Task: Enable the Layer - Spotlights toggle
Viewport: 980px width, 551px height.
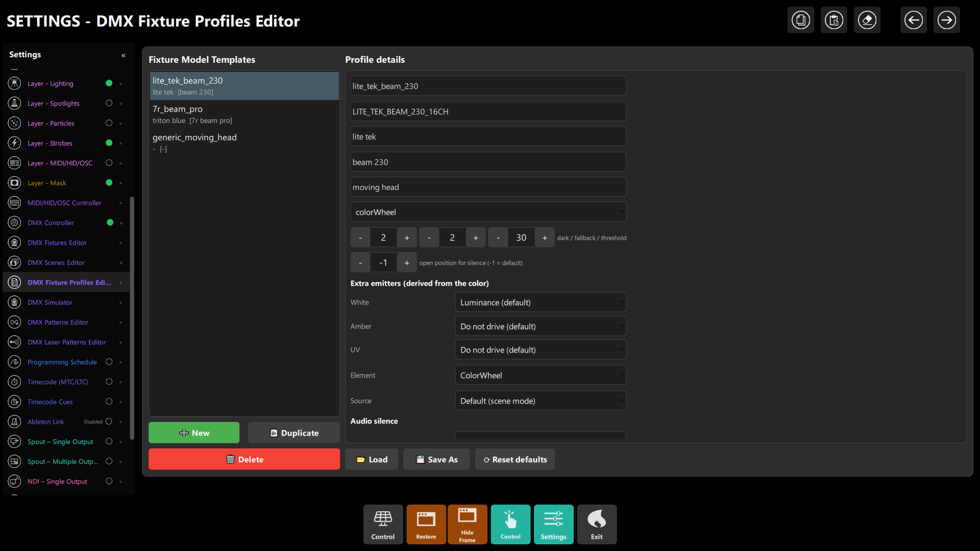Action: (109, 103)
